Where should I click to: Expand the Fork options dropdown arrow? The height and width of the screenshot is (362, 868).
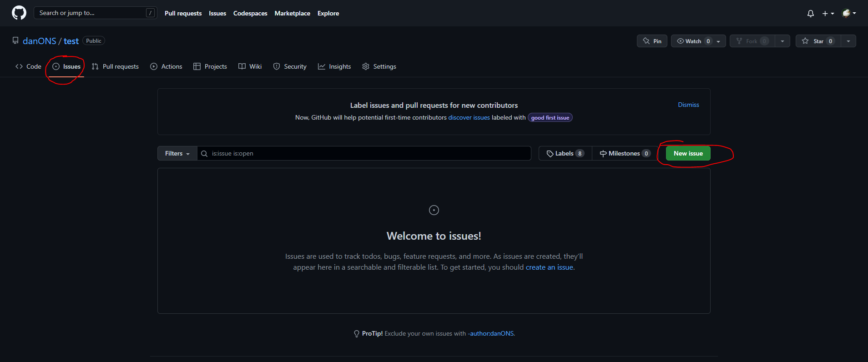pyautogui.click(x=782, y=41)
